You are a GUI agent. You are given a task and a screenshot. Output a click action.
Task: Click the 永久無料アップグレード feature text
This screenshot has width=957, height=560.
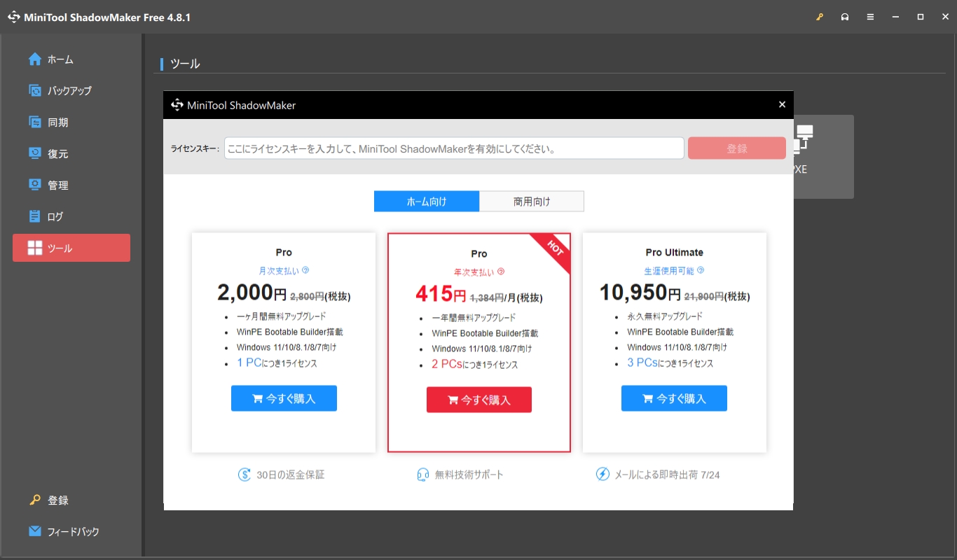665,316
